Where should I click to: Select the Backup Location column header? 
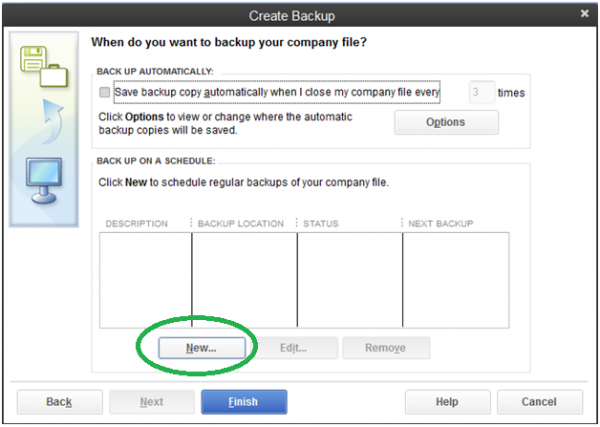pos(241,224)
